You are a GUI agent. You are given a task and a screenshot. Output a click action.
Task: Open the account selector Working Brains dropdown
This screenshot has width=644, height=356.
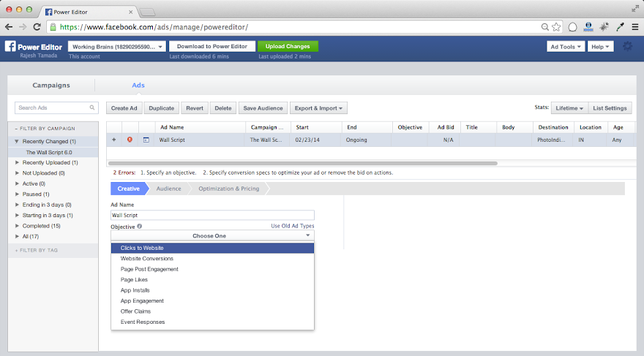click(117, 47)
